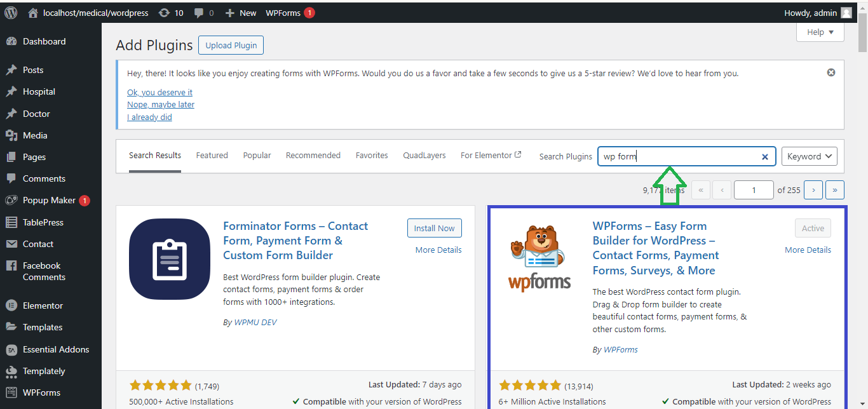This screenshot has height=409, width=868.
Task: Expand the Help panel
Action: click(x=820, y=32)
